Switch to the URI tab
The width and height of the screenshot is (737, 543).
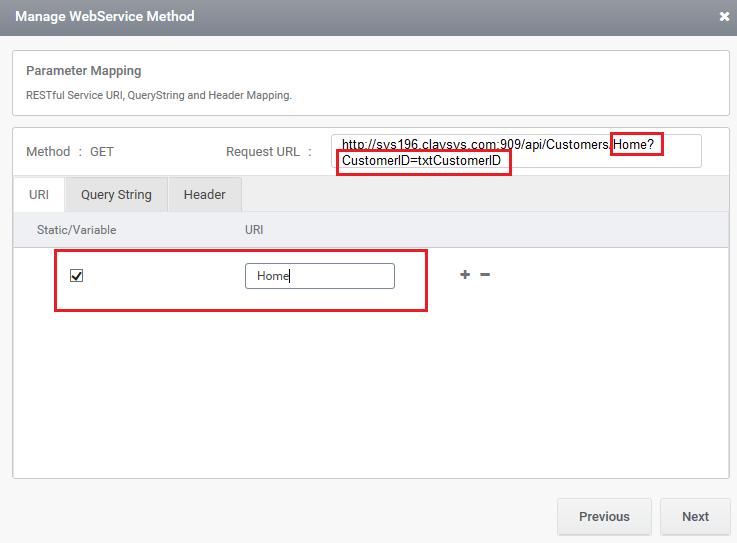pyautogui.click(x=39, y=195)
